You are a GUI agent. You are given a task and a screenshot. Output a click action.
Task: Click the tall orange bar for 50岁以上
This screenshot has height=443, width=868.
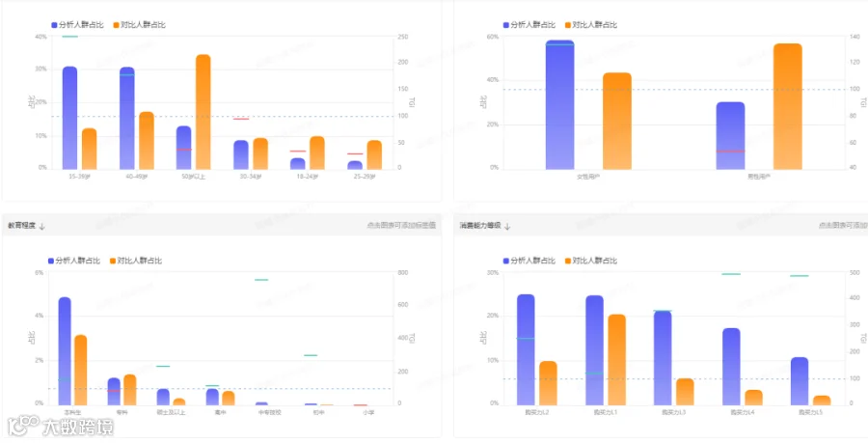(x=203, y=112)
